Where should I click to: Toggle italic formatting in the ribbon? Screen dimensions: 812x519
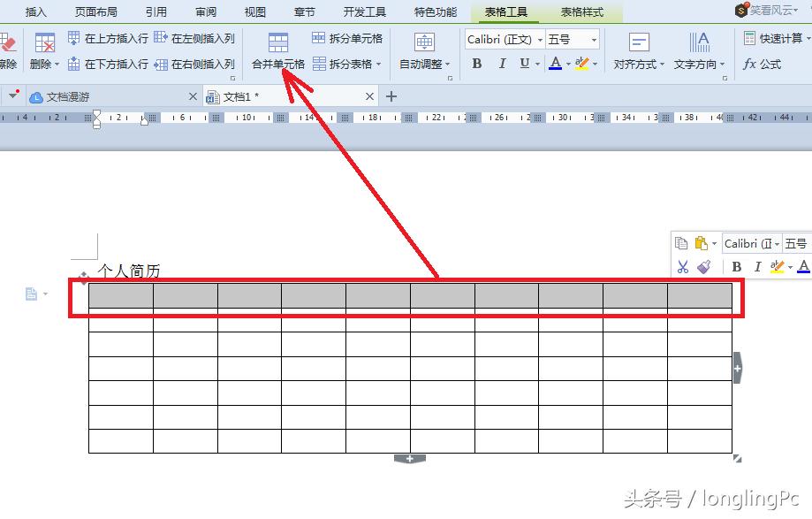(x=501, y=64)
